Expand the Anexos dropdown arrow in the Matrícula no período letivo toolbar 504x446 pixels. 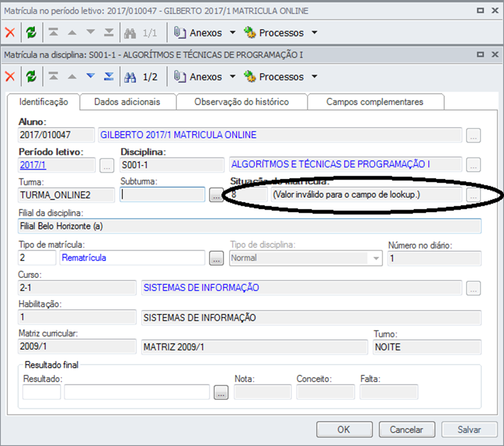pos(233,33)
